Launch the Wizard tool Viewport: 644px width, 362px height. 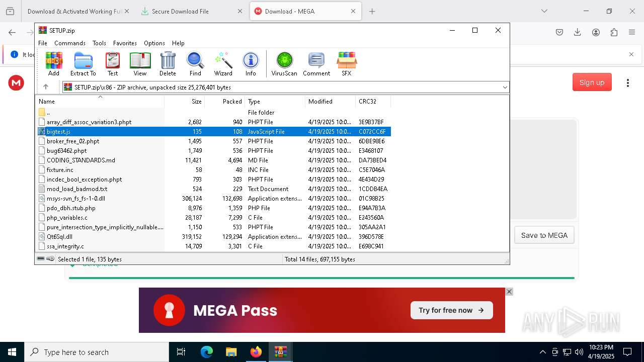coord(223,64)
